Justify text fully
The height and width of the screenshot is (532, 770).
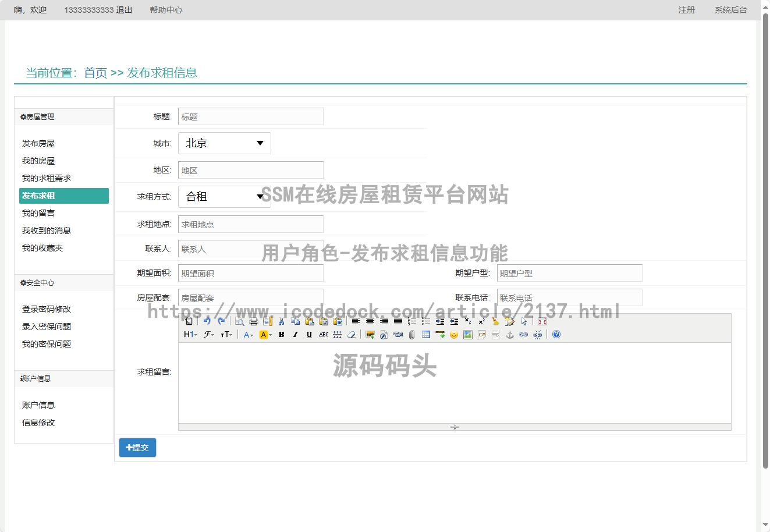(398, 321)
